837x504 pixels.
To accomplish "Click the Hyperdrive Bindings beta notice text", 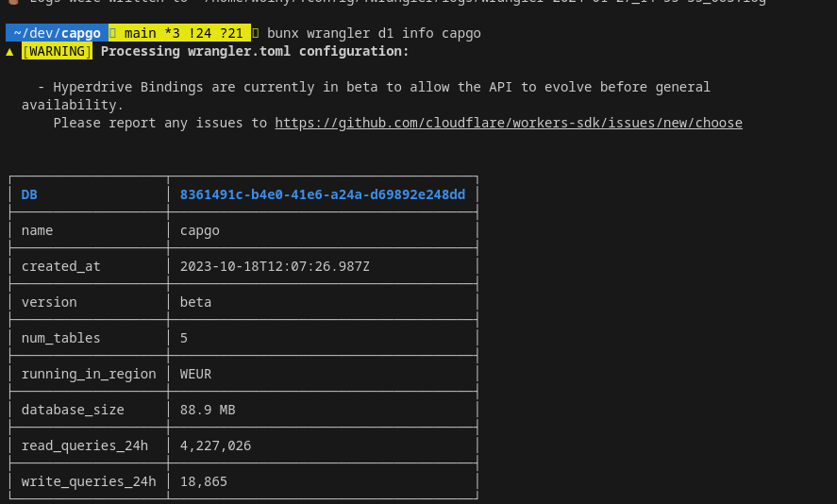I will 374,87.
